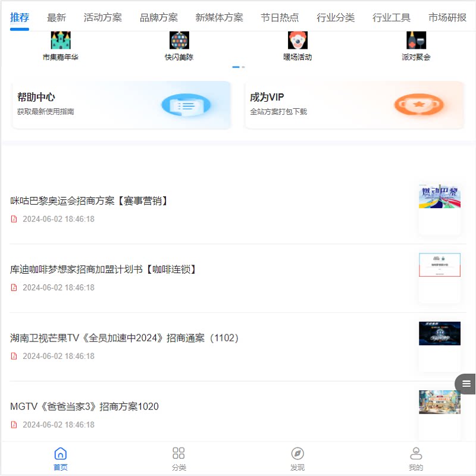Click the 爸爸当家3 cover thumbnail
This screenshot has height=476, width=476.
(x=440, y=402)
